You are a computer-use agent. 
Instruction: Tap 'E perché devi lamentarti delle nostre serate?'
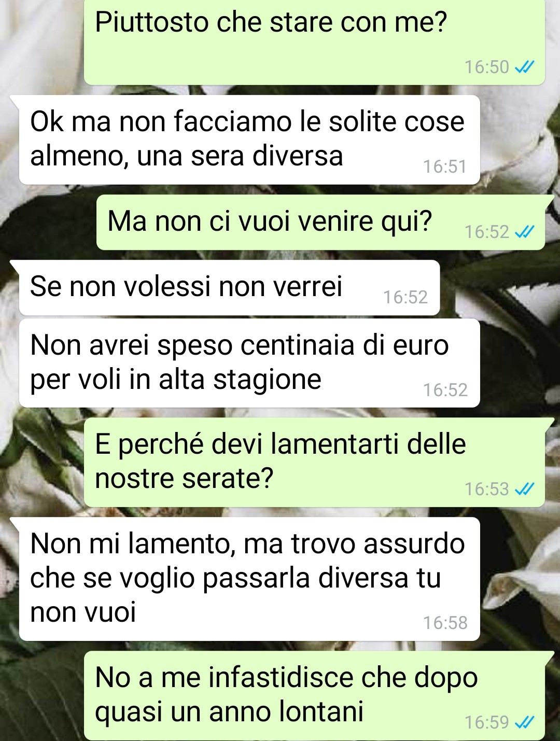tap(314, 463)
